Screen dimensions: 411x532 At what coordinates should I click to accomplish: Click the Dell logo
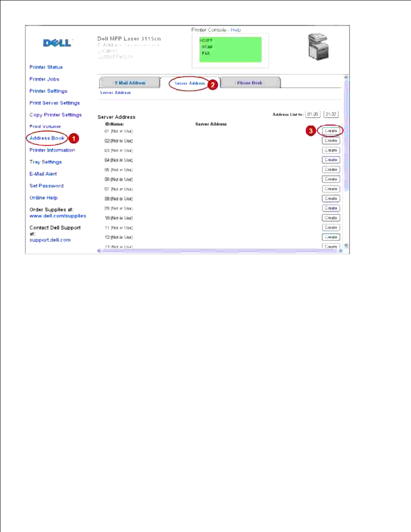57,43
